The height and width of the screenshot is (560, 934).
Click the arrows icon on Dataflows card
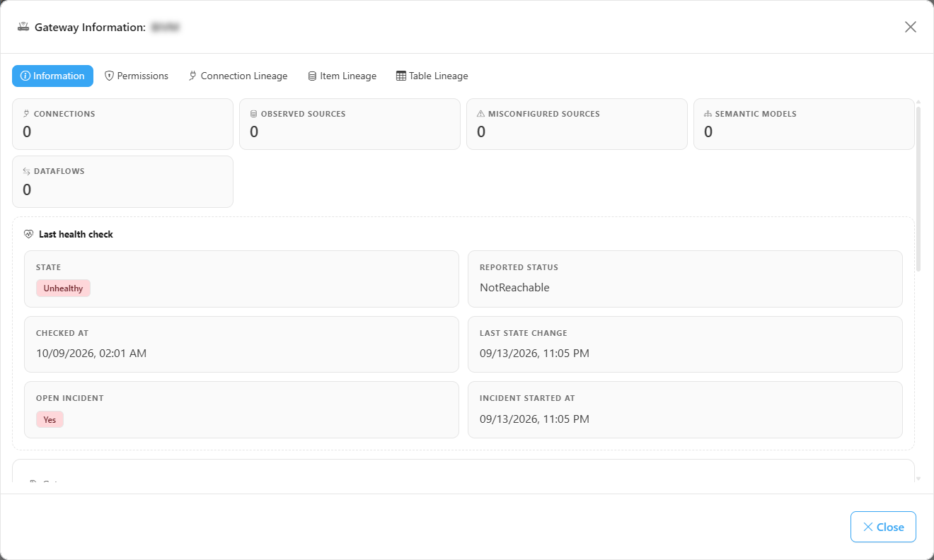[x=27, y=171]
